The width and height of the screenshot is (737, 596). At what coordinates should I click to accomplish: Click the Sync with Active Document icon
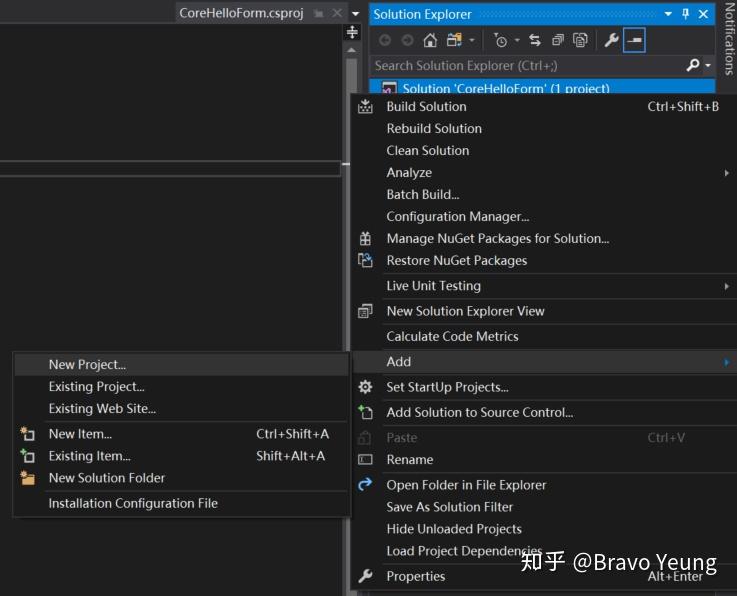[x=535, y=40]
